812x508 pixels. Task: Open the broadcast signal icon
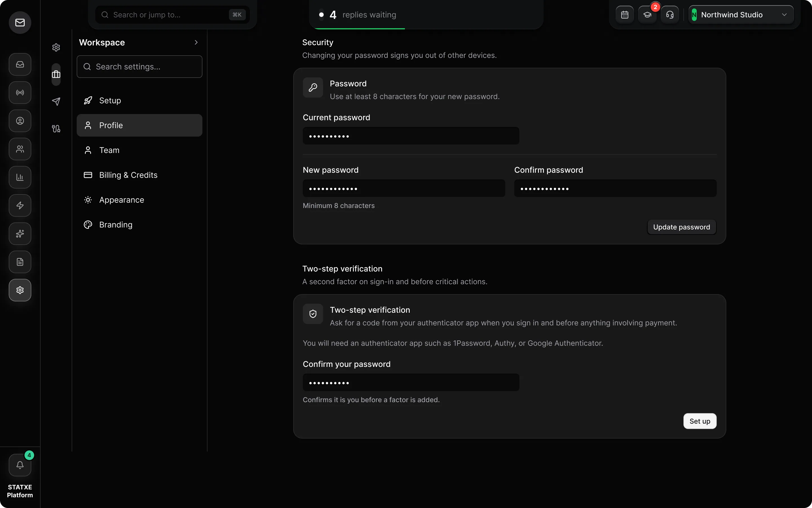[x=20, y=92]
